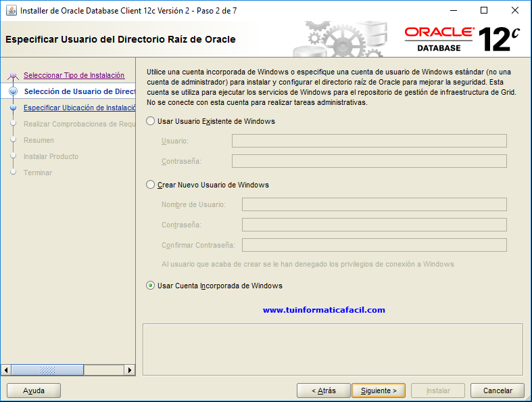Open the Seleccionar Tipo de Instalación step
Screen dimensions: 532x402
[x=74, y=75]
